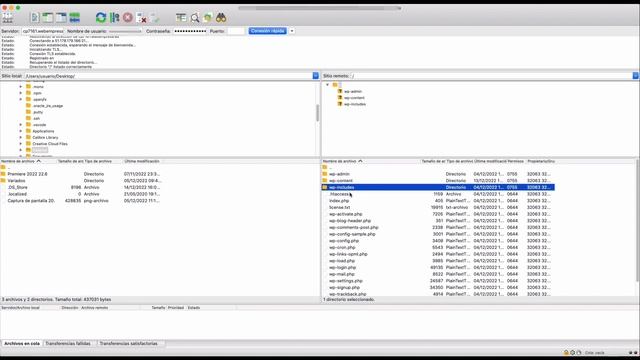Open the Sitio local path dropdown
The height and width of the screenshot is (360, 640).
(316, 76)
